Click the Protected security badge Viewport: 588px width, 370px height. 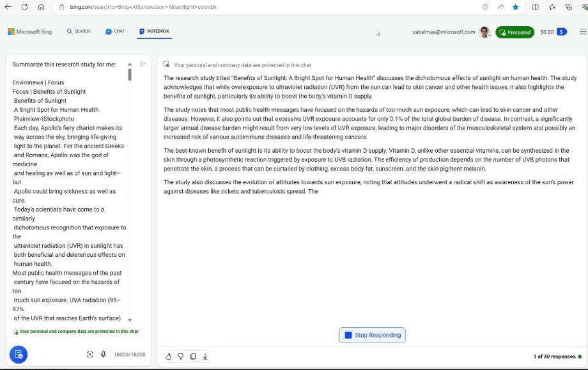(x=514, y=31)
